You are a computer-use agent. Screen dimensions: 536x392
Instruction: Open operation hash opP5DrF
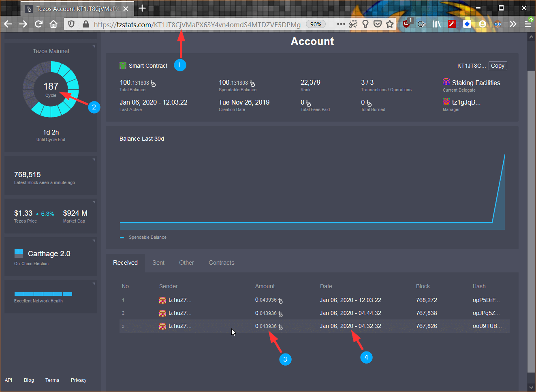(486, 300)
